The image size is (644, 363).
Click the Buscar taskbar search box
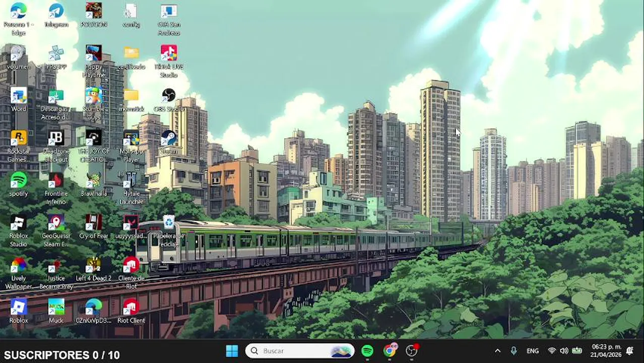[x=300, y=351]
